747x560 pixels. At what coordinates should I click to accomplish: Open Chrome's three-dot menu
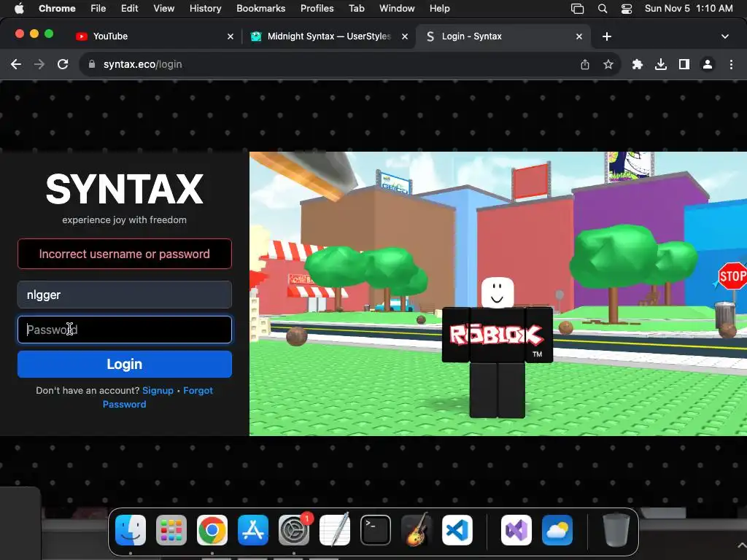tap(731, 64)
